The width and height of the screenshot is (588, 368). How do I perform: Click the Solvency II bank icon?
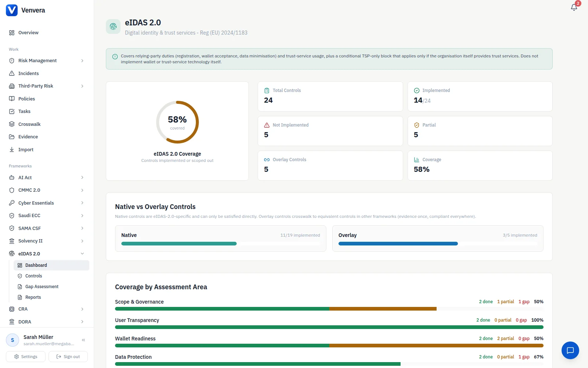coord(12,241)
